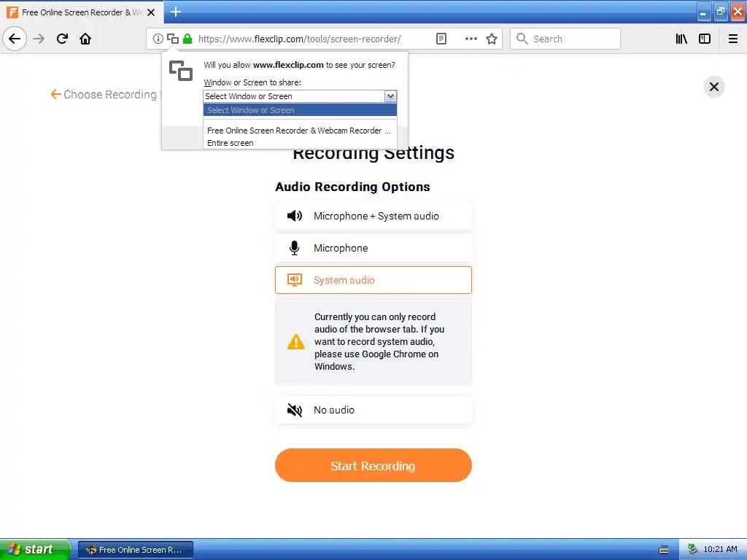This screenshot has height=560, width=747.
Task: Pick Entire screen from share list
Action: click(300, 143)
